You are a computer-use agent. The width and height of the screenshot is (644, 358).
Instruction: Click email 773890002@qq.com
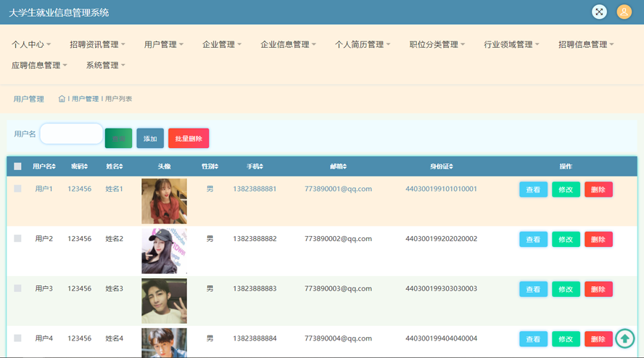[x=338, y=239]
